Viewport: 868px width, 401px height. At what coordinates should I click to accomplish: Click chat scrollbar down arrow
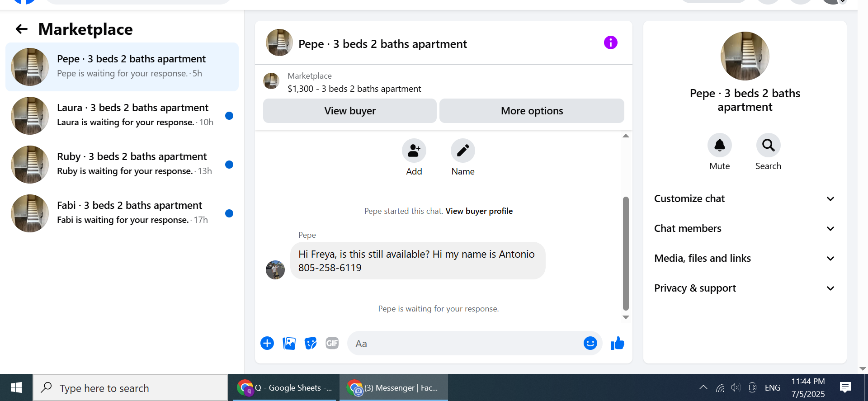click(626, 317)
